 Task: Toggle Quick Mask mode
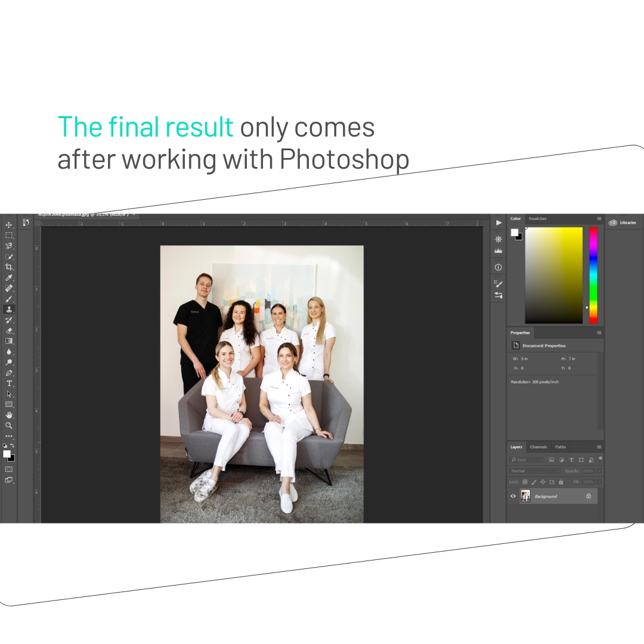click(x=8, y=469)
